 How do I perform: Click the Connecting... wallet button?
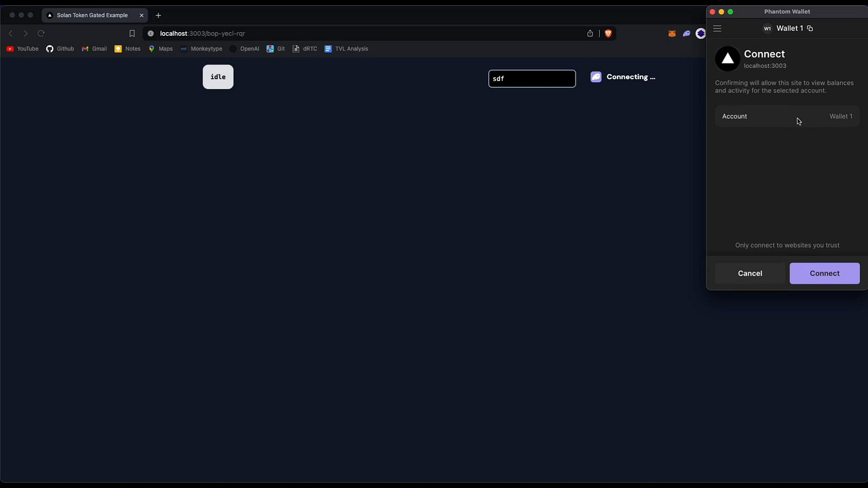(623, 77)
